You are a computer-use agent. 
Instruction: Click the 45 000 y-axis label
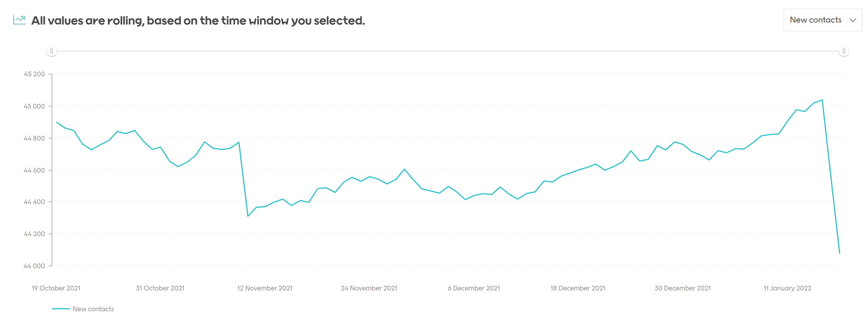point(34,106)
